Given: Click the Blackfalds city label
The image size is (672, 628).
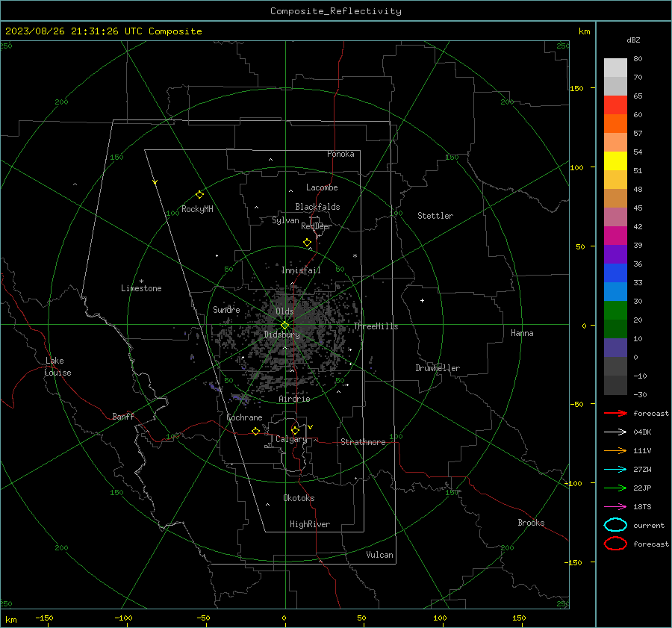Looking at the screenshot, I should [x=317, y=207].
